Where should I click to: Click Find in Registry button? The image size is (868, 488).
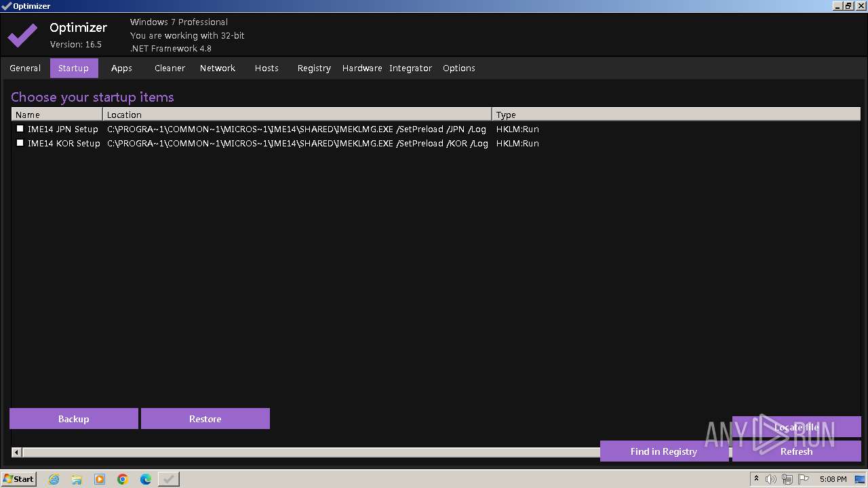point(664,451)
